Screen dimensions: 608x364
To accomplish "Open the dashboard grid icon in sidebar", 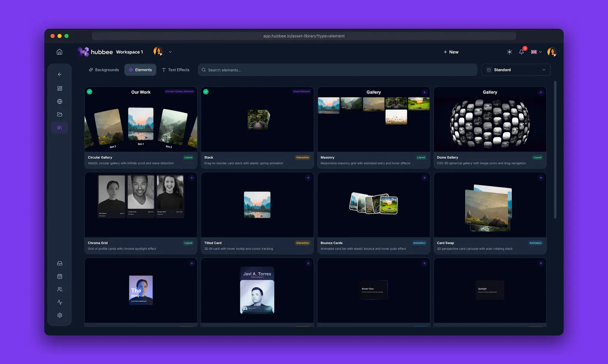I will [60, 89].
